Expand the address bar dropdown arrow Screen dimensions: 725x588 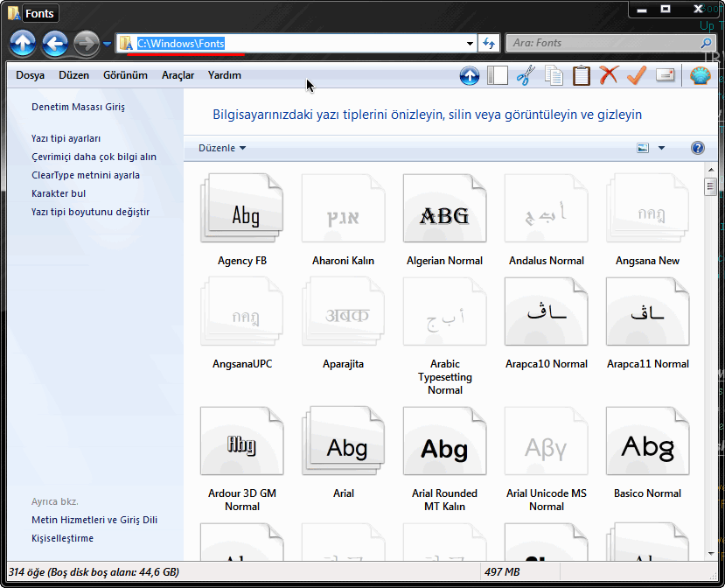pos(470,44)
